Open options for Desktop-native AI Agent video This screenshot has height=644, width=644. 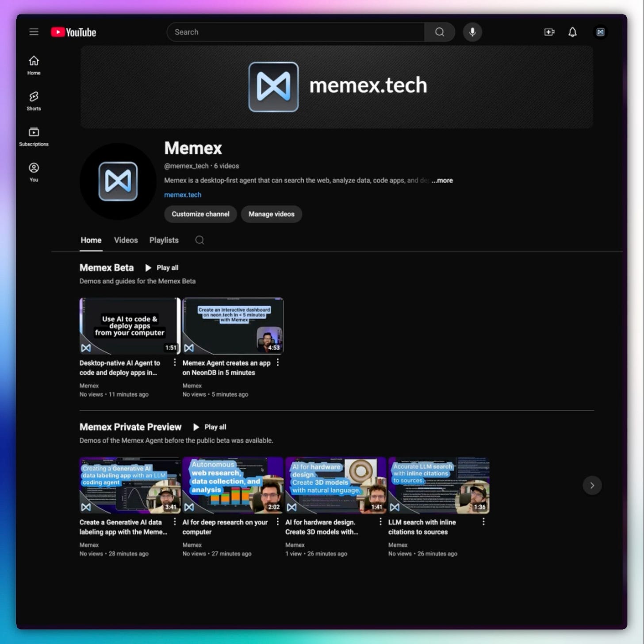point(175,362)
